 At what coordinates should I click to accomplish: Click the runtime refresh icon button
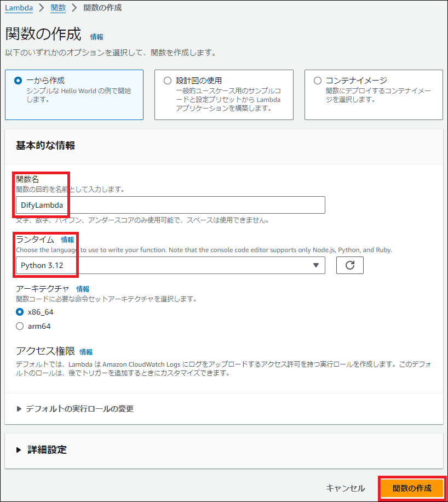(x=349, y=265)
